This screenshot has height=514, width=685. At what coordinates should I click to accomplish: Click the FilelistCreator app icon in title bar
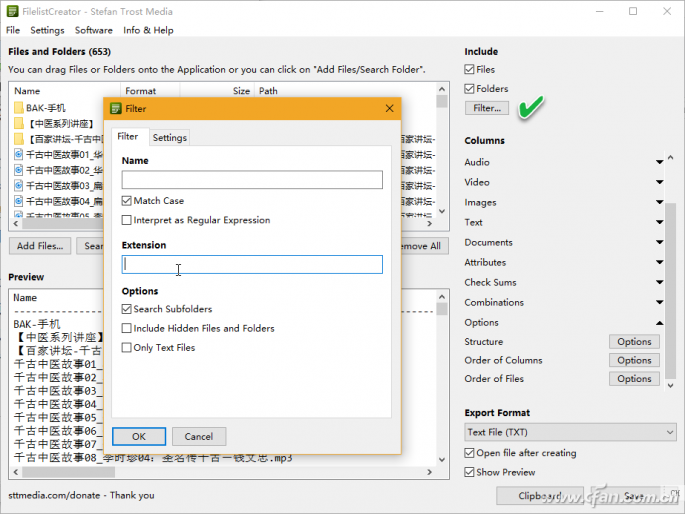pyautogui.click(x=12, y=11)
